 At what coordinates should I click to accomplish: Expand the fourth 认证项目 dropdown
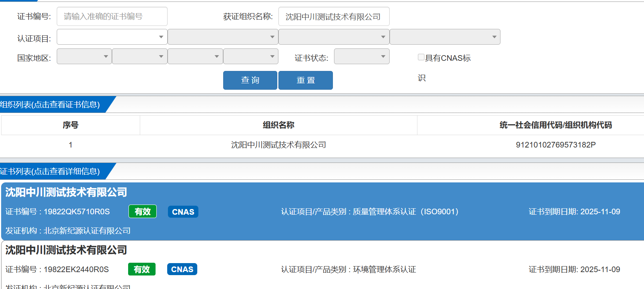tap(445, 37)
